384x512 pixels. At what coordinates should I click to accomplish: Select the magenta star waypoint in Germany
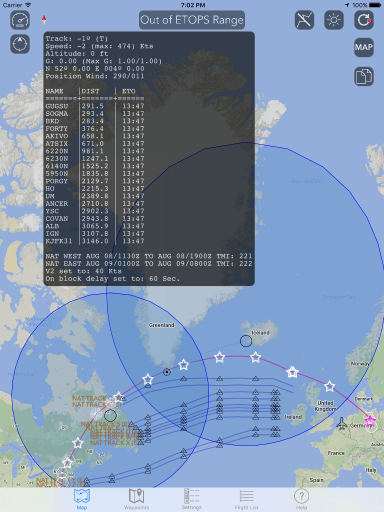point(370,421)
